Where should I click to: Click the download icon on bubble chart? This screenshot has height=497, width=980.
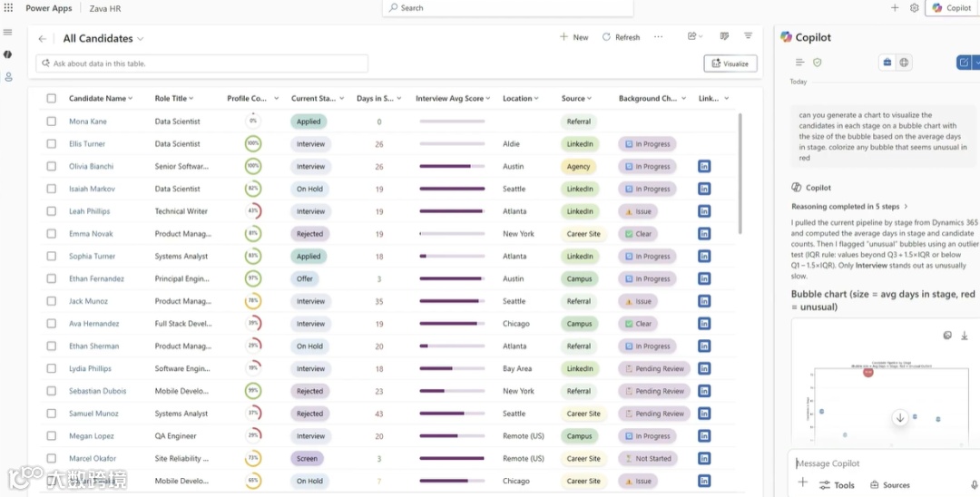tap(965, 336)
